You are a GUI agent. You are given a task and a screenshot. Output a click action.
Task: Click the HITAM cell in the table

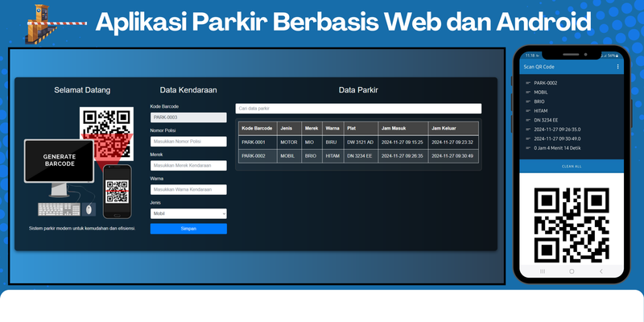(332, 156)
